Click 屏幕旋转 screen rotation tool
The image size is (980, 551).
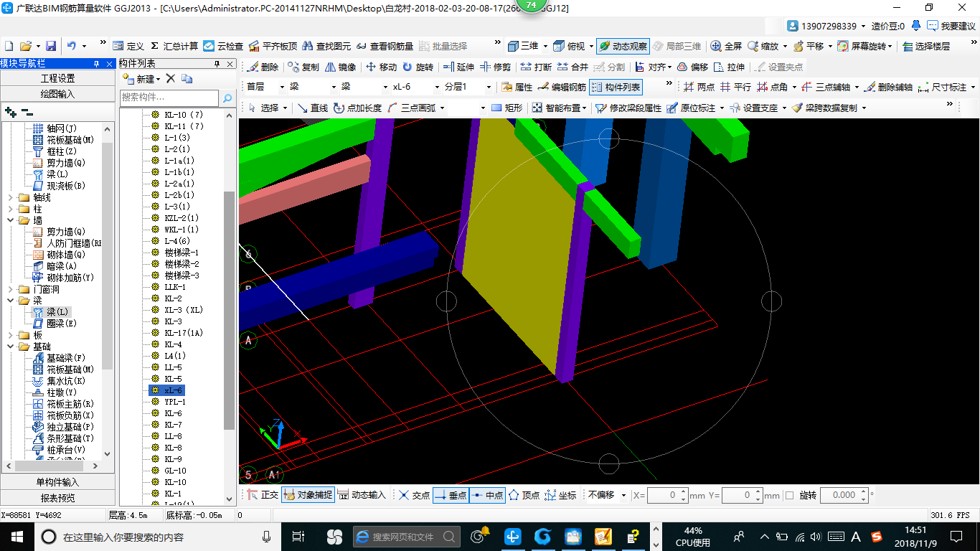864,46
